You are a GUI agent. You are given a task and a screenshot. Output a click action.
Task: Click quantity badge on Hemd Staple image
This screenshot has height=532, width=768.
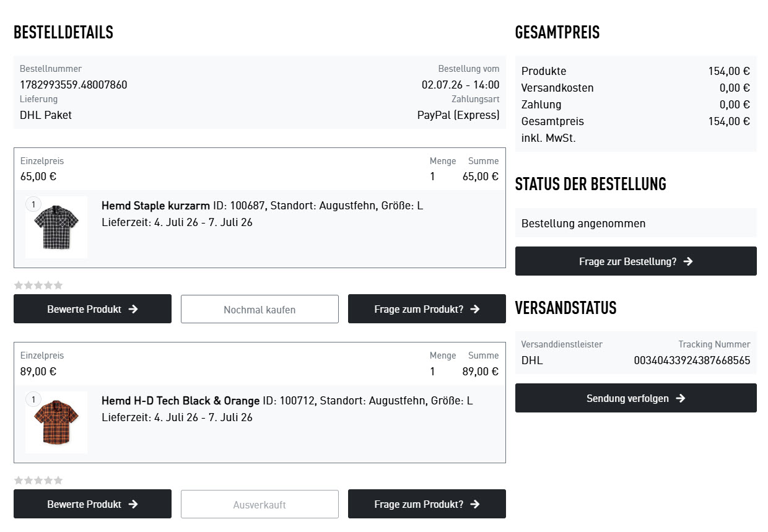(x=33, y=204)
